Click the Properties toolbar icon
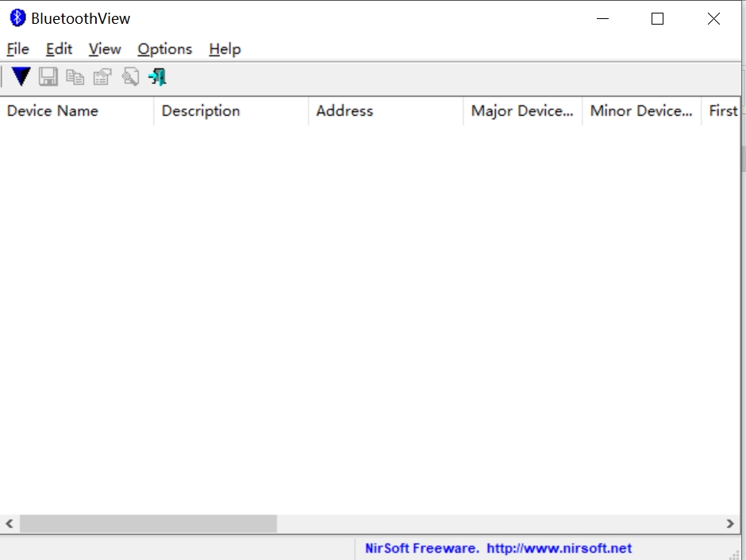746x560 pixels. [x=102, y=76]
